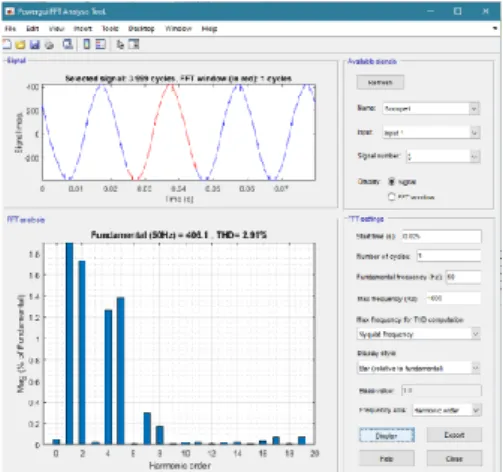Select the Edit Plot arrow tool
Image resolution: width=503 pixels, height=472 pixels.
tap(120, 44)
